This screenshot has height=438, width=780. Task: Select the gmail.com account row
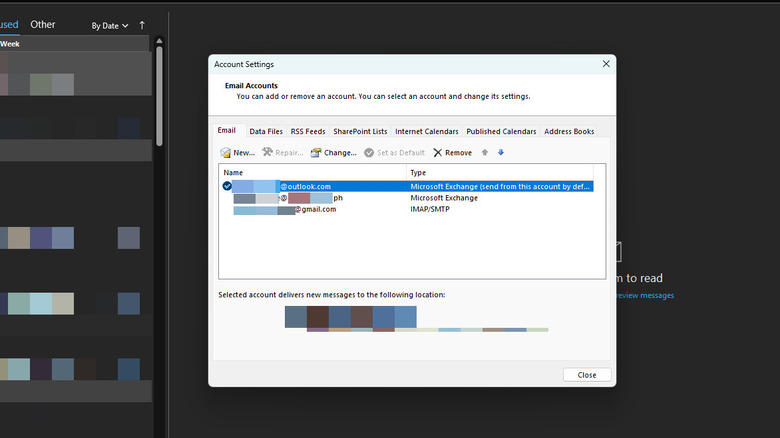coord(407,209)
